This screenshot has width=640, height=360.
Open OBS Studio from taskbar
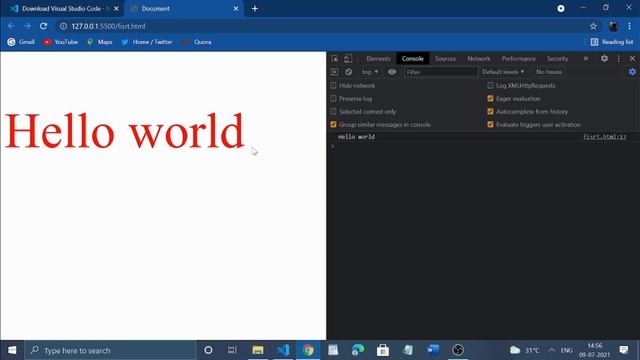click(458, 350)
